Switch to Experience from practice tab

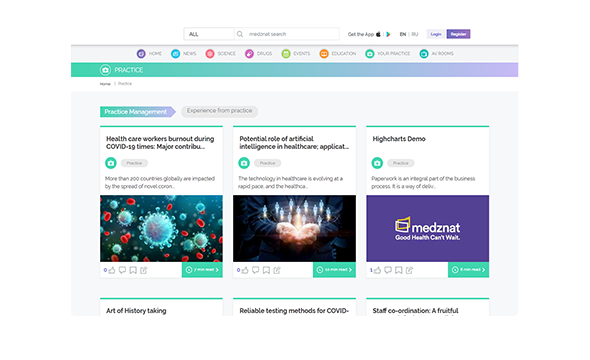point(219,111)
